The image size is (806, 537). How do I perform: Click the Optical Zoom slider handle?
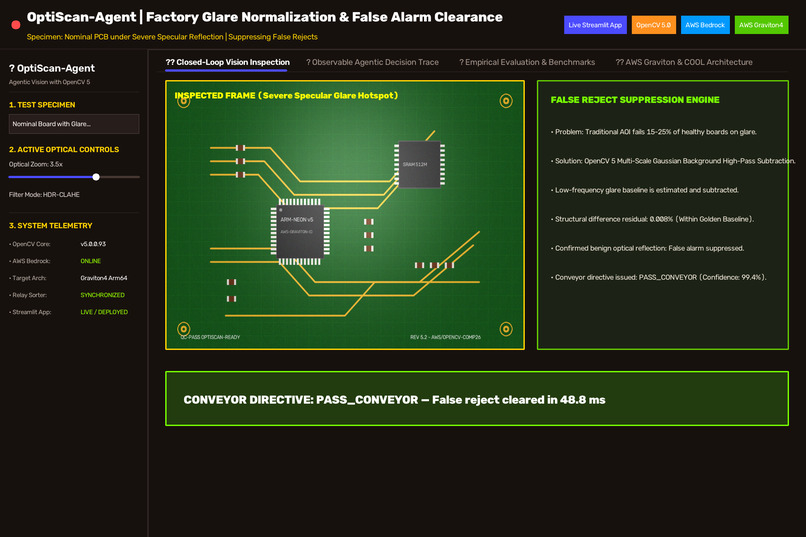(96, 177)
